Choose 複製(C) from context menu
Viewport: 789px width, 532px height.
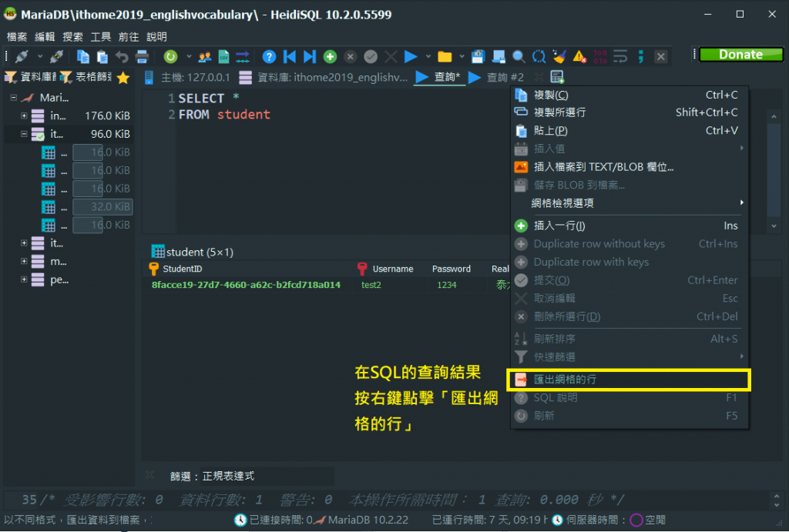pyautogui.click(x=629, y=95)
